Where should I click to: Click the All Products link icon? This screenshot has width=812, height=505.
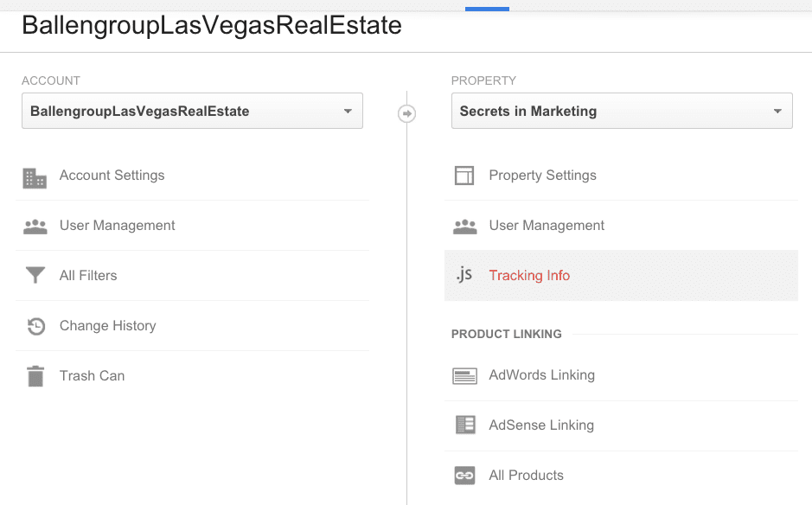pos(464,475)
